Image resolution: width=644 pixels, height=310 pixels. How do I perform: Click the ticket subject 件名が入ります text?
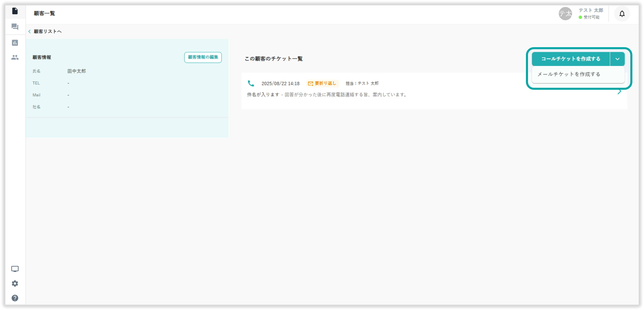263,95
